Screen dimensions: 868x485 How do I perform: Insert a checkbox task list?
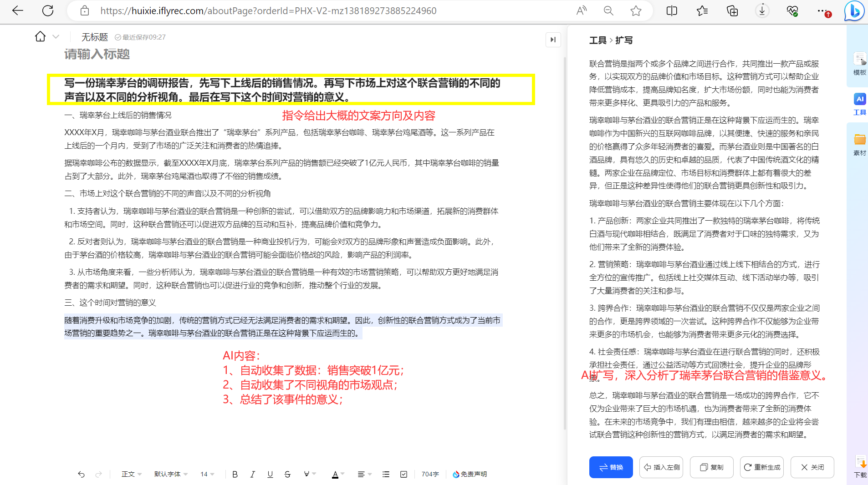[403, 474]
